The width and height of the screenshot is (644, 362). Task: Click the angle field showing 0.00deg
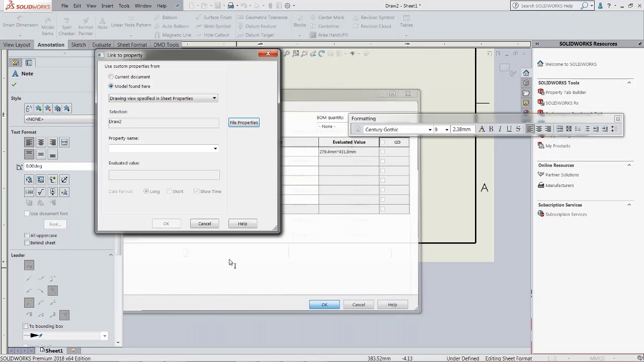[x=59, y=166]
